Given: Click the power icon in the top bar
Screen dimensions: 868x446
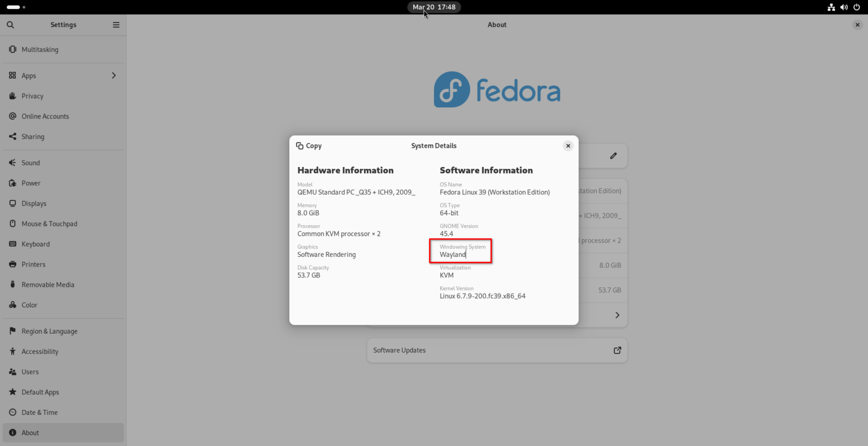Looking at the screenshot, I should click(x=858, y=7).
